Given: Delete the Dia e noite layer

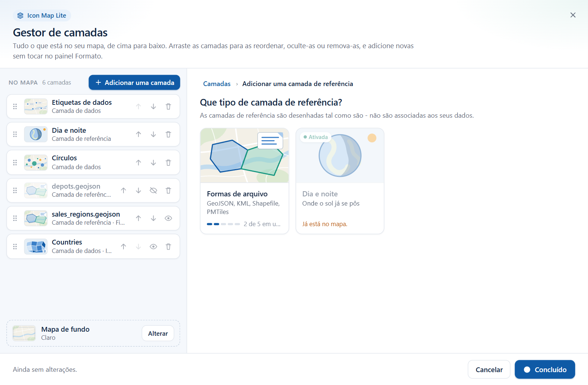Looking at the screenshot, I should point(168,135).
